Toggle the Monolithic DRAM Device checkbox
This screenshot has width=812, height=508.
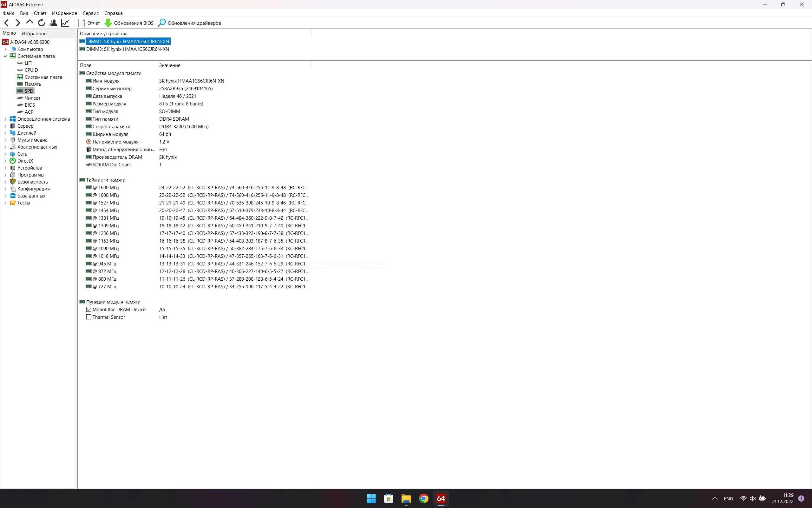[x=88, y=310]
